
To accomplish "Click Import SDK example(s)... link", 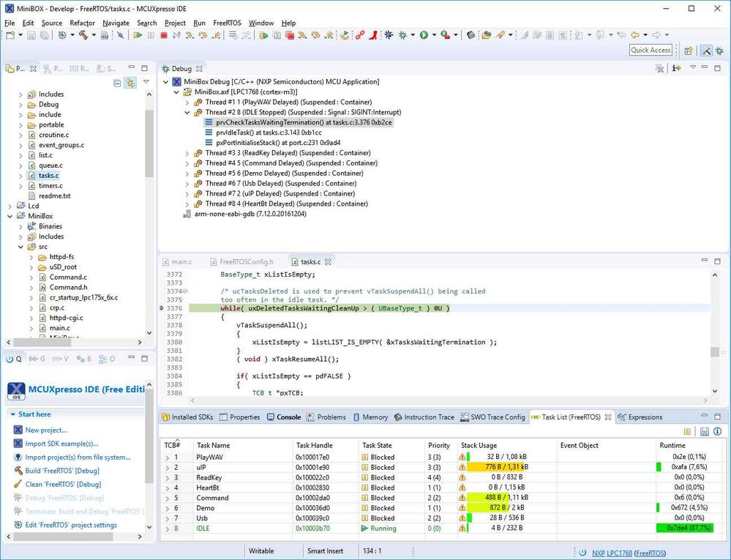I will (61, 444).
